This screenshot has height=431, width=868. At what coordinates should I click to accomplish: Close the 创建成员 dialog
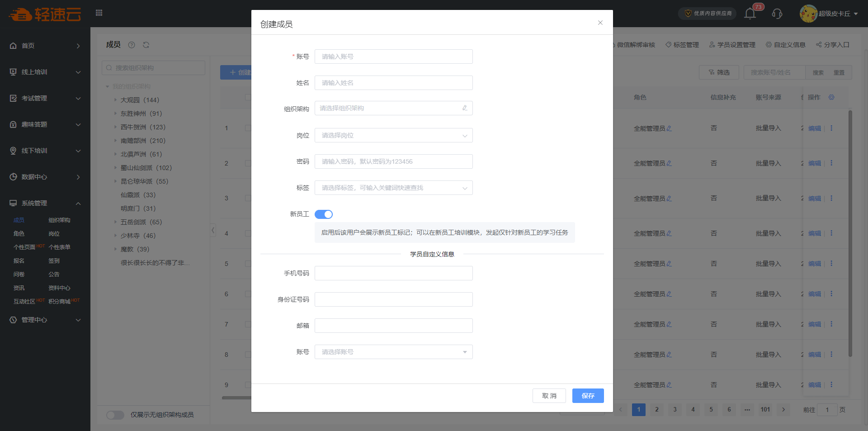(600, 23)
